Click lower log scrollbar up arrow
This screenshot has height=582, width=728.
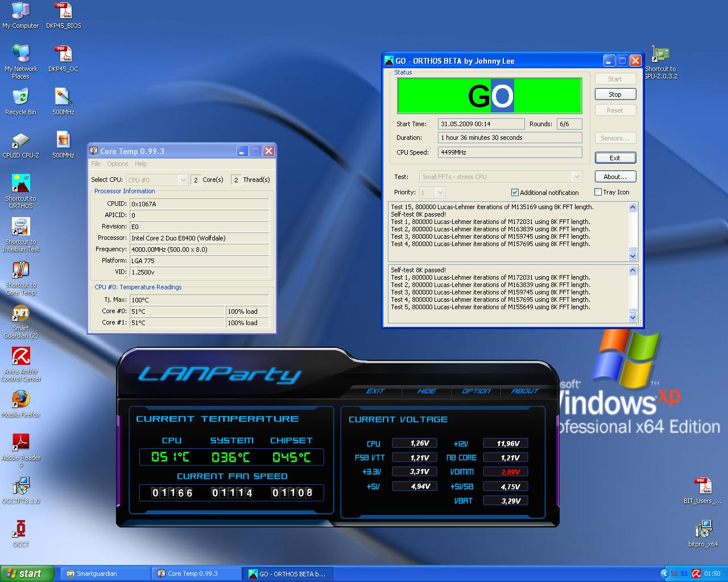tap(632, 271)
